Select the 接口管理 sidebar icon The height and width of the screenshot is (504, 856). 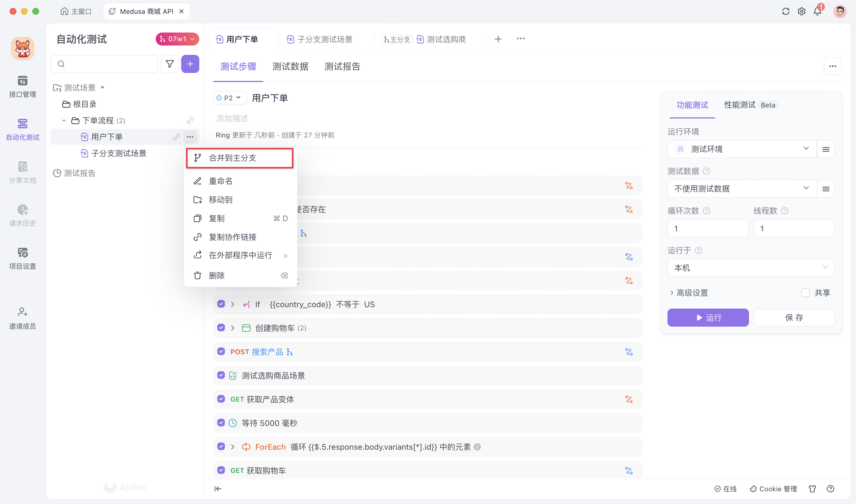pyautogui.click(x=22, y=87)
